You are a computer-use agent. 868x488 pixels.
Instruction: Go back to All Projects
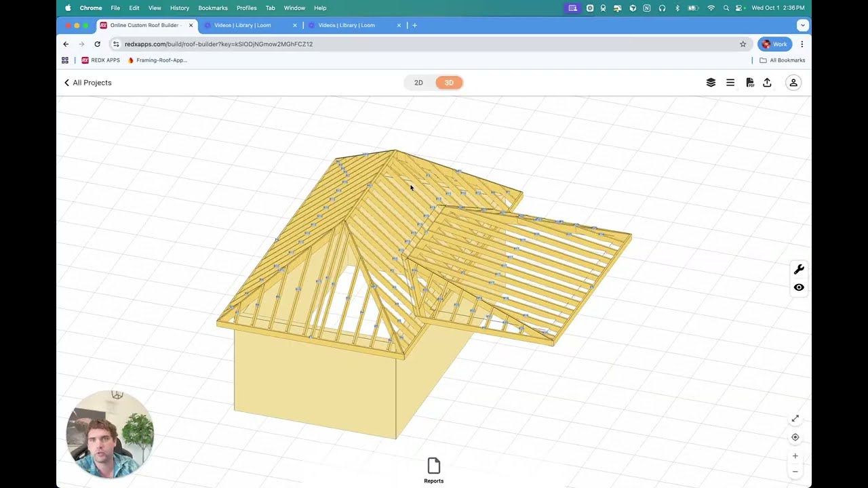pyautogui.click(x=87, y=83)
